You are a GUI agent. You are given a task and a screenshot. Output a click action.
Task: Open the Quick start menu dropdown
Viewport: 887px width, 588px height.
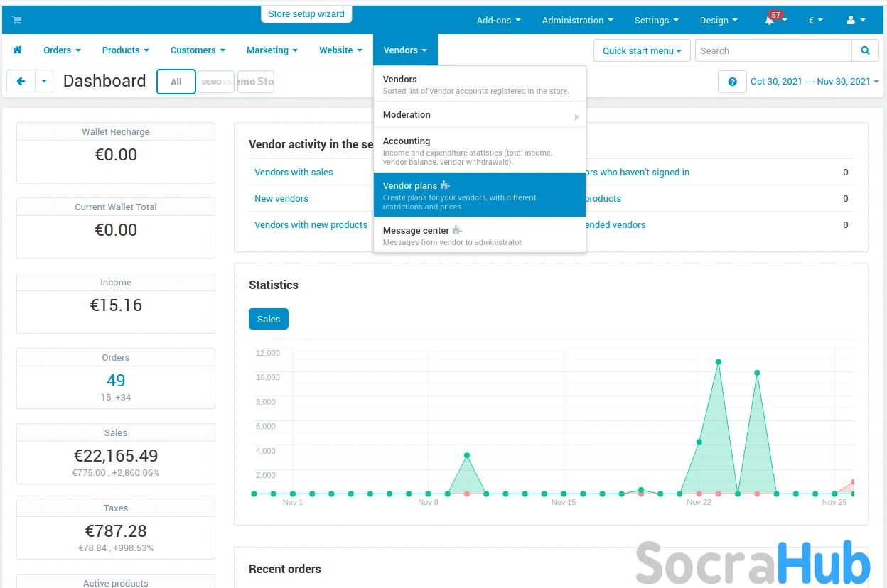coord(642,50)
